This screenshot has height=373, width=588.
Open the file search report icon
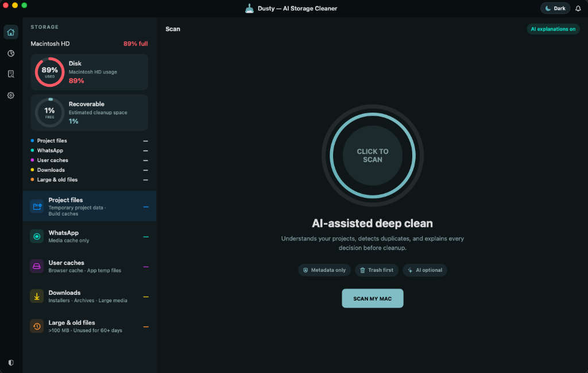click(11, 74)
